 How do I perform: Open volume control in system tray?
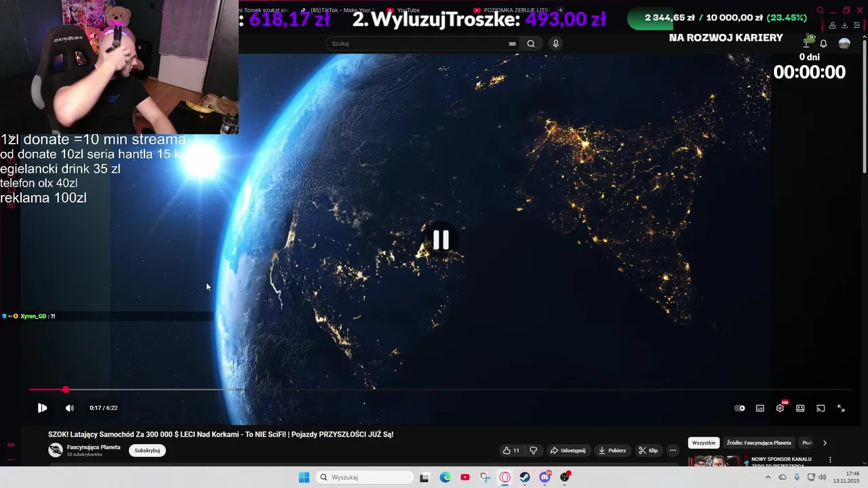(822, 477)
